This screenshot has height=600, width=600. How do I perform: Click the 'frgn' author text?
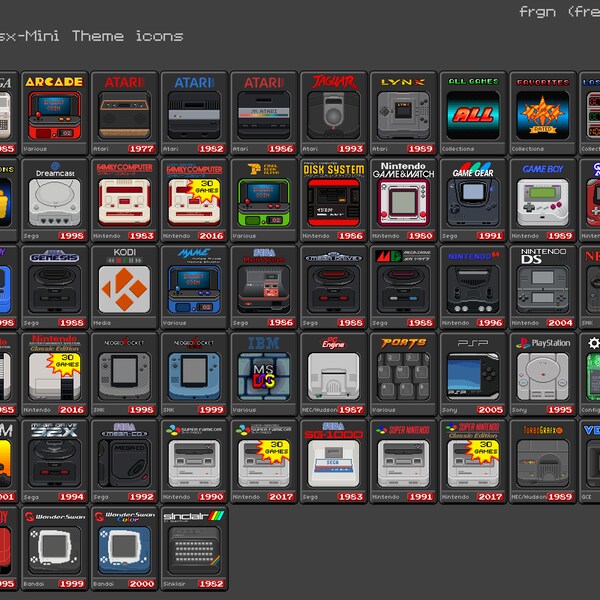point(537,12)
